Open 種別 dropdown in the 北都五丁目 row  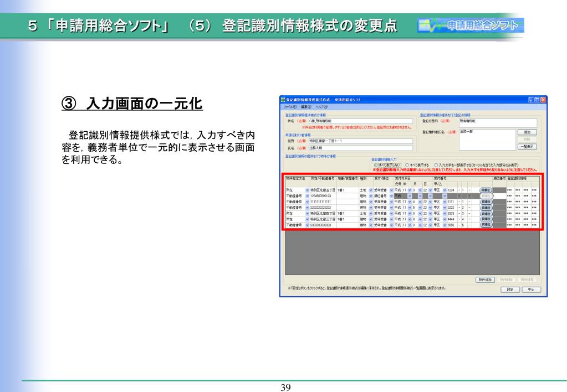[x=371, y=190]
